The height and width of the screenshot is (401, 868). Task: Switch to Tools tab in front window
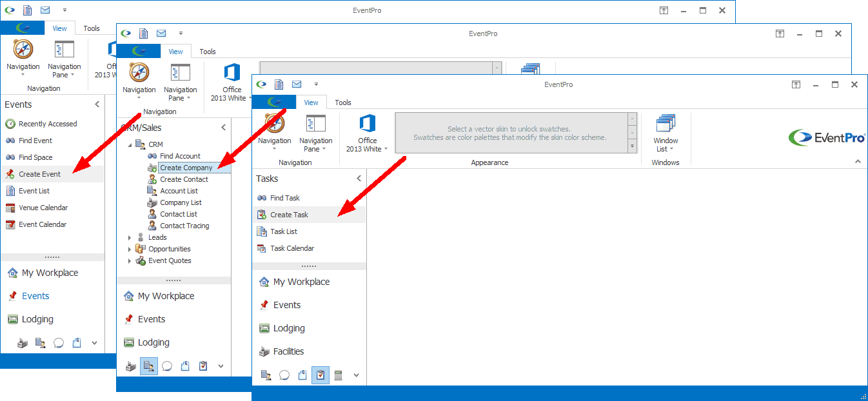tap(343, 103)
